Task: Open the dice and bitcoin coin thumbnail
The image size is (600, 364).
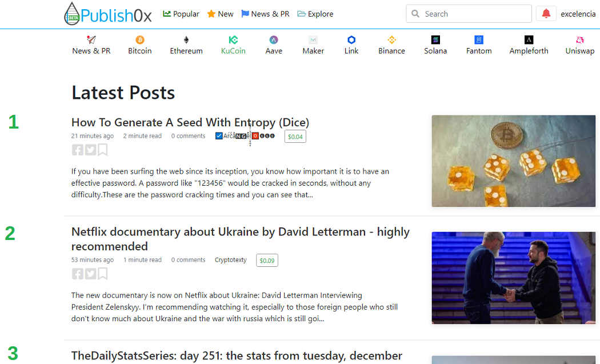Action: click(x=514, y=161)
